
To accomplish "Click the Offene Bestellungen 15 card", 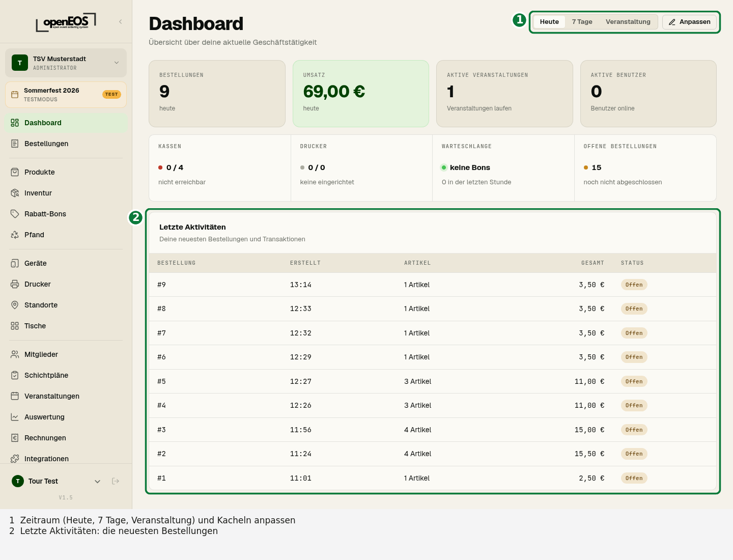I will [x=645, y=168].
